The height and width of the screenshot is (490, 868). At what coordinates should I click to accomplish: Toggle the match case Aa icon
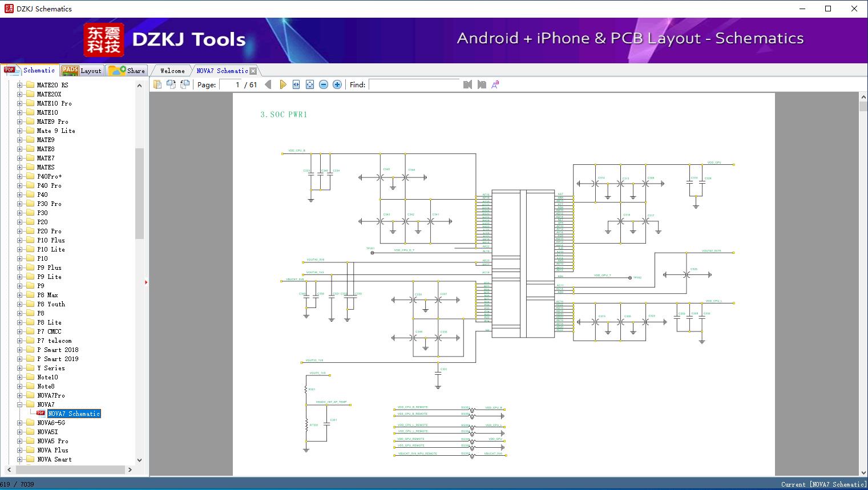(x=495, y=84)
